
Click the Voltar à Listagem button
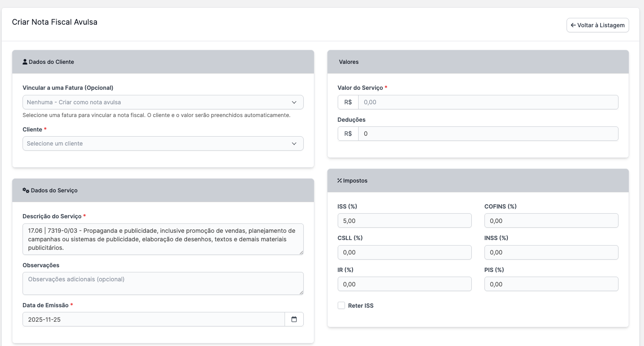tap(598, 25)
